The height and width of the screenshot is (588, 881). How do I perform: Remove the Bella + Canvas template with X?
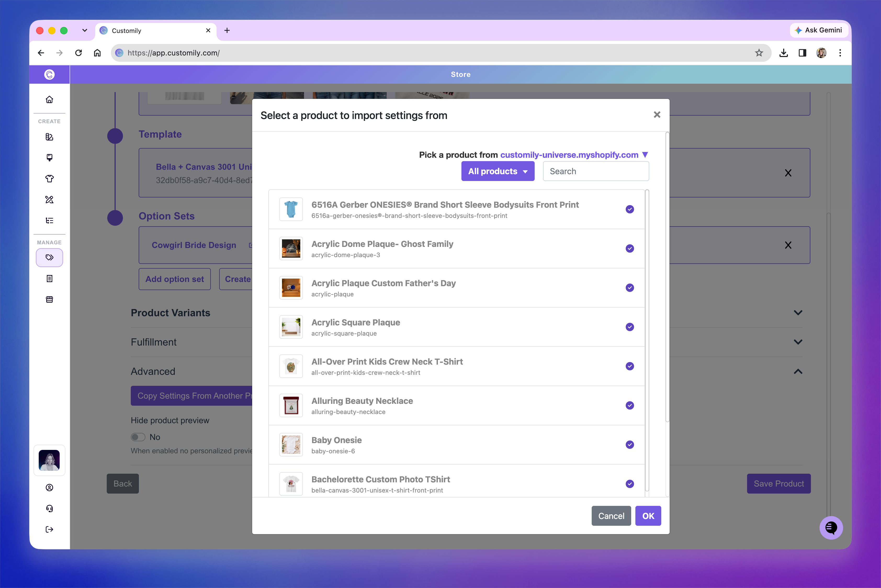(788, 173)
